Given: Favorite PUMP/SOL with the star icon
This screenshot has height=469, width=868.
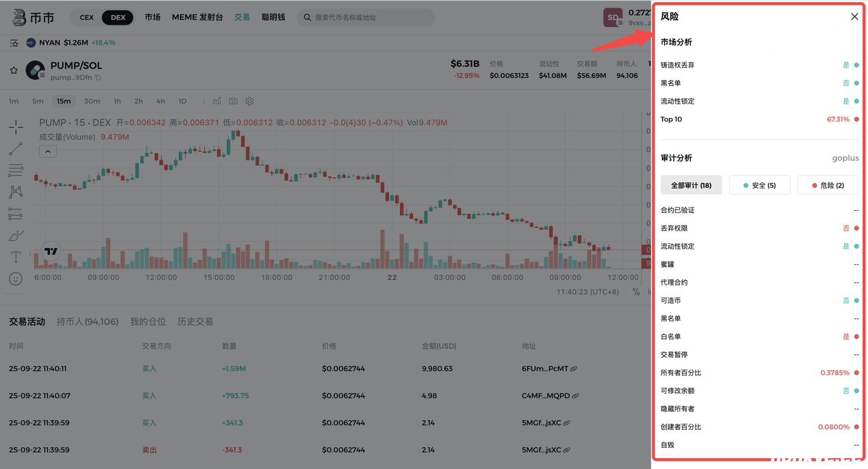Looking at the screenshot, I should (x=13, y=70).
